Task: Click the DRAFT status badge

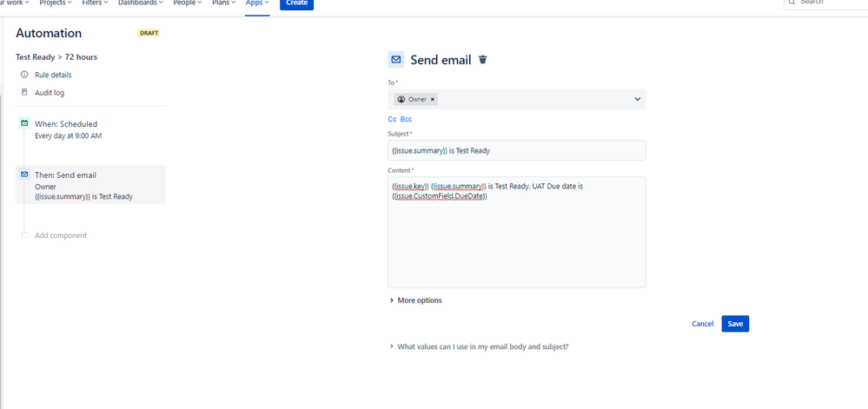Action: (149, 33)
